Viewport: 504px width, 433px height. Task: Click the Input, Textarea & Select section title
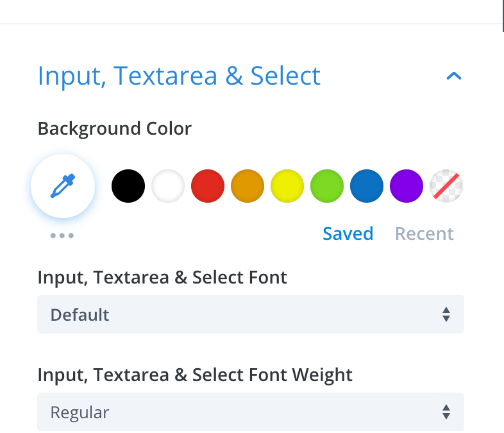179,76
